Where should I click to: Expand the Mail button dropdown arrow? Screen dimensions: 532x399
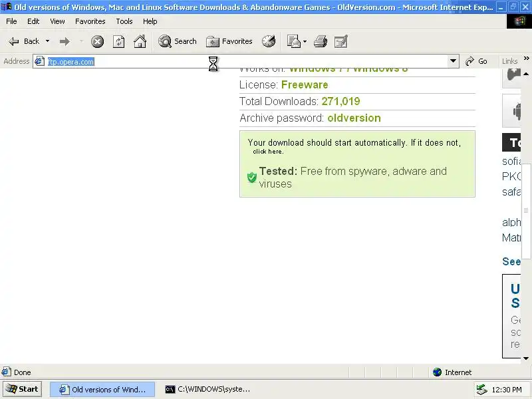(305, 41)
